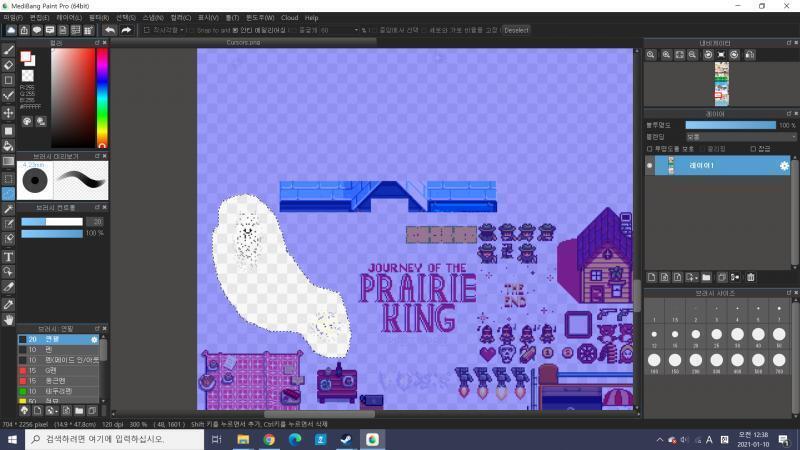Select the Lasso tool
The image size is (800, 450).
pyautogui.click(x=9, y=194)
